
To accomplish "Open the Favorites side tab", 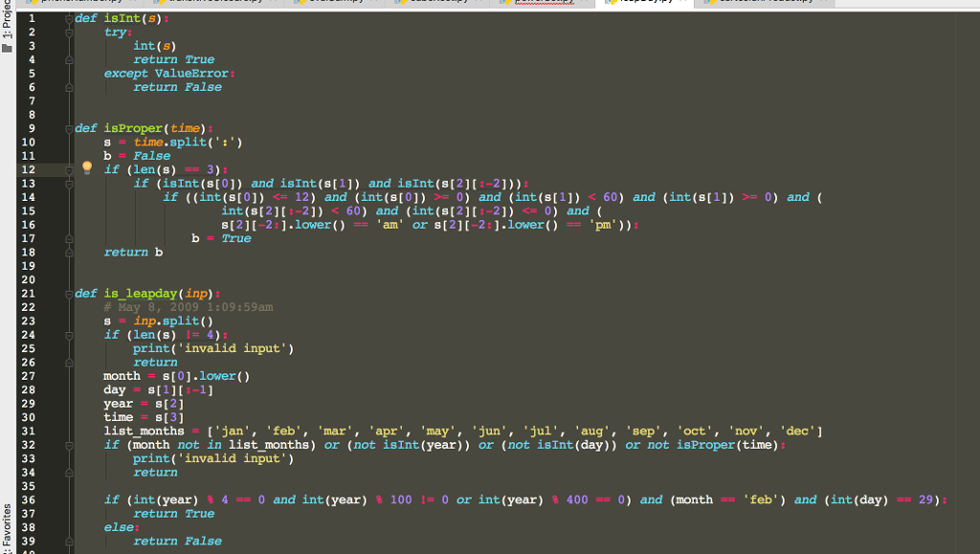I will 7,529.
